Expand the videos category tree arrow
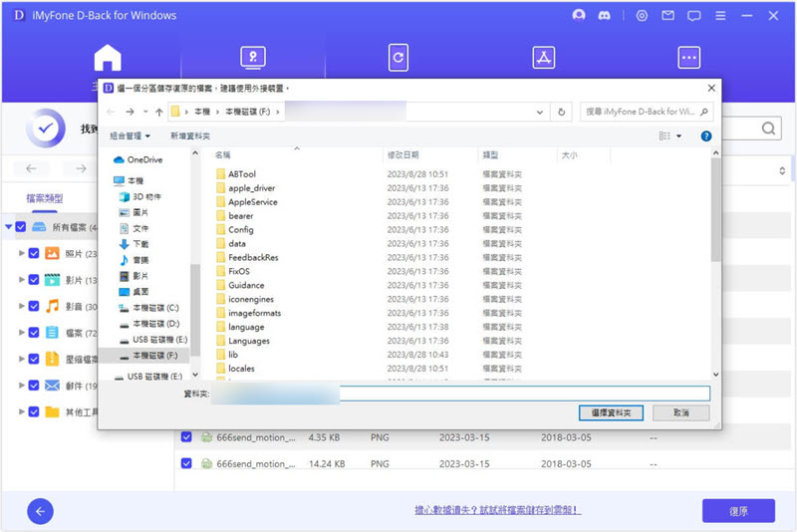Viewport: 797px width, 532px height. click(x=21, y=280)
